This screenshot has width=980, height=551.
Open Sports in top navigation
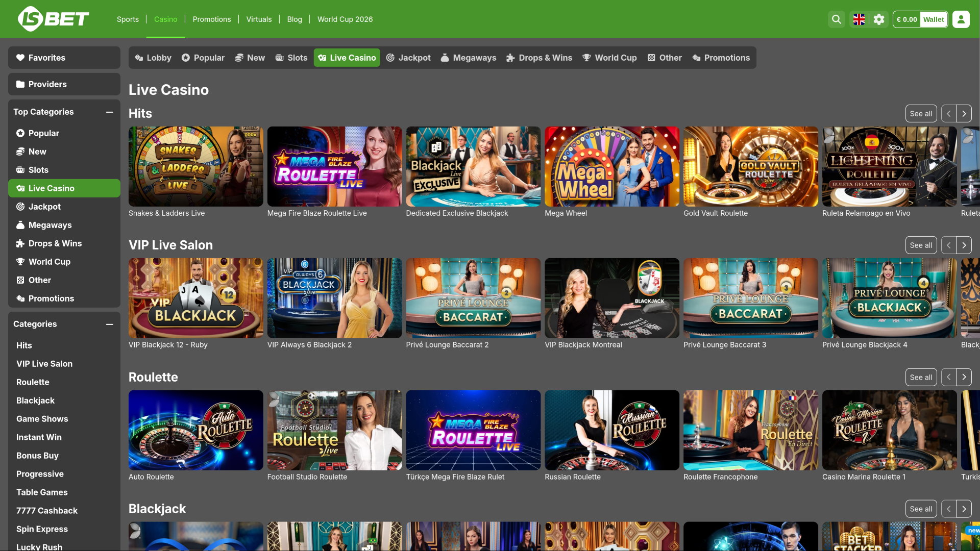(x=128, y=19)
